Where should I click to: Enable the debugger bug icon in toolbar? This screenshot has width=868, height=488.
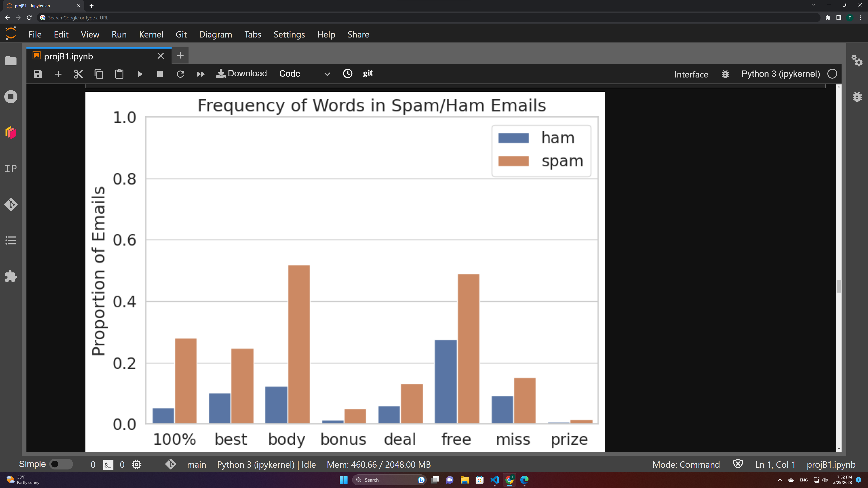click(x=725, y=74)
